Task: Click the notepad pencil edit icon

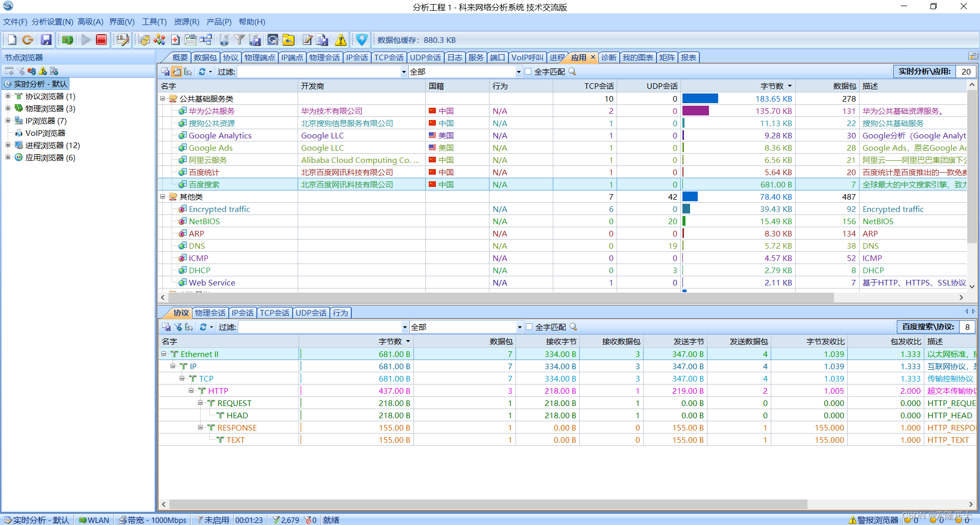Action: pos(307,40)
